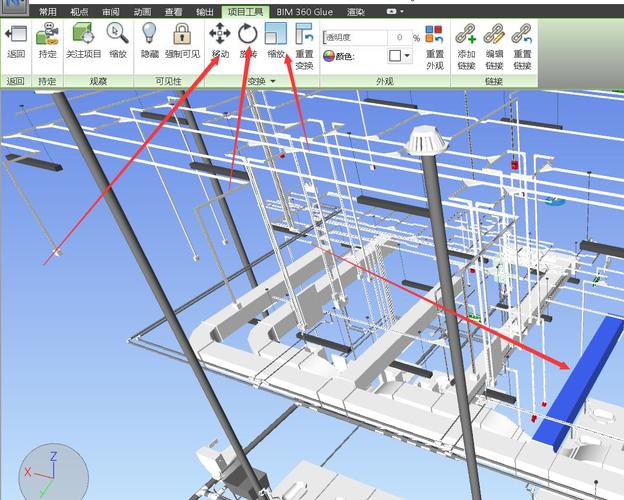Click the 链接 panel title
Screen dimensions: 624x500
tap(494, 81)
